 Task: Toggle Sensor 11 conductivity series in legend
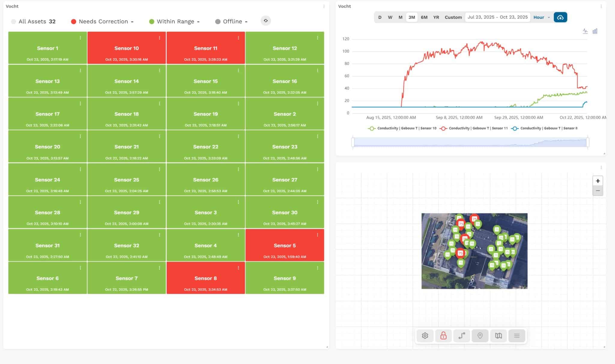(474, 128)
